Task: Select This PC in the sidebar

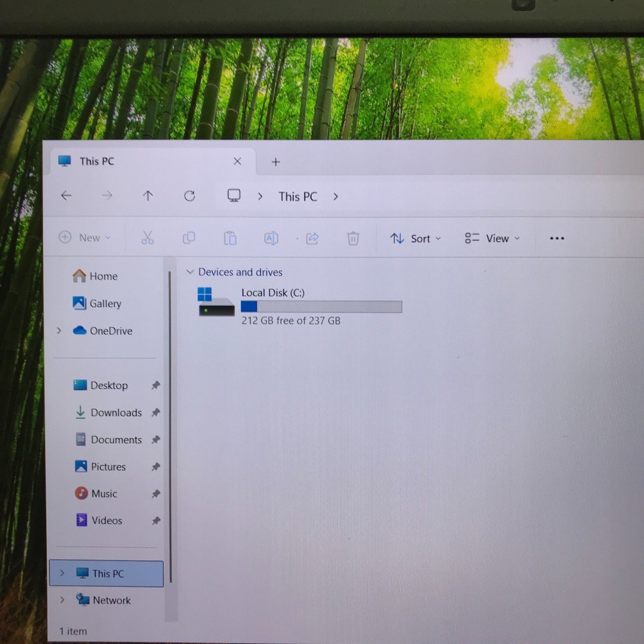Action: click(106, 573)
